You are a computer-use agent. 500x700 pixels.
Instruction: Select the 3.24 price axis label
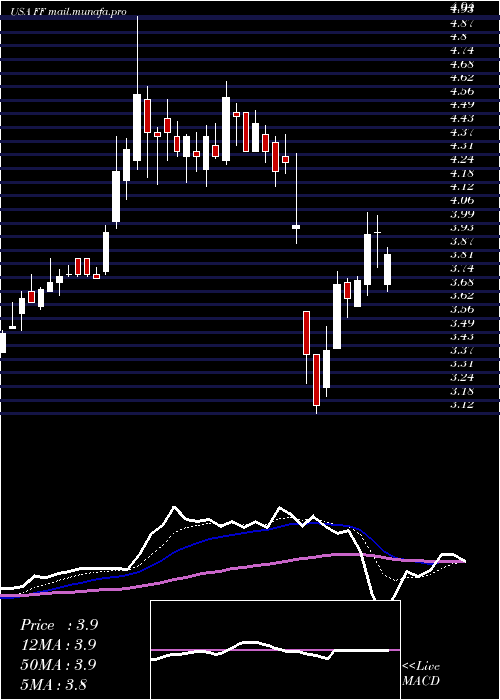tap(462, 377)
